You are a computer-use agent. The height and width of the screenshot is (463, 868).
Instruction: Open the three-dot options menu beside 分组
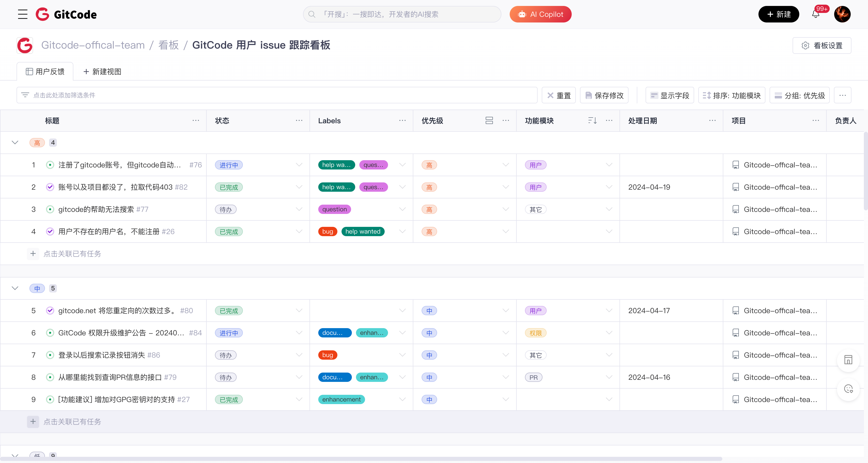[x=842, y=95]
